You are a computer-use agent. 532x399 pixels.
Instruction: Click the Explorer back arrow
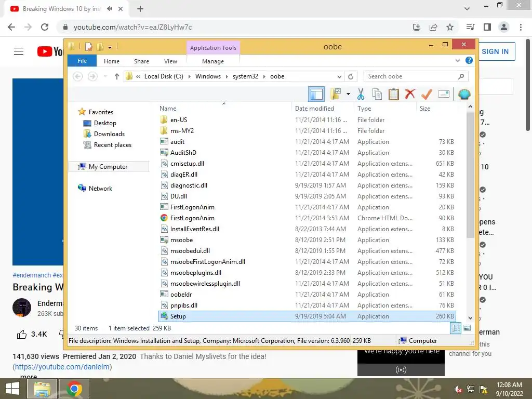[x=78, y=76]
